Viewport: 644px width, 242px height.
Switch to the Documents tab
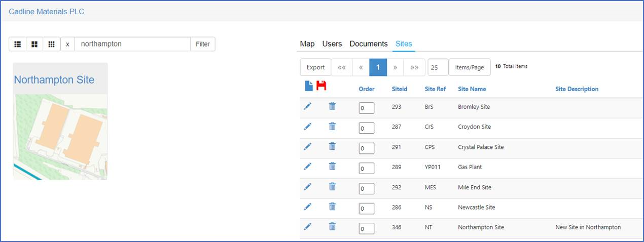pyautogui.click(x=369, y=44)
